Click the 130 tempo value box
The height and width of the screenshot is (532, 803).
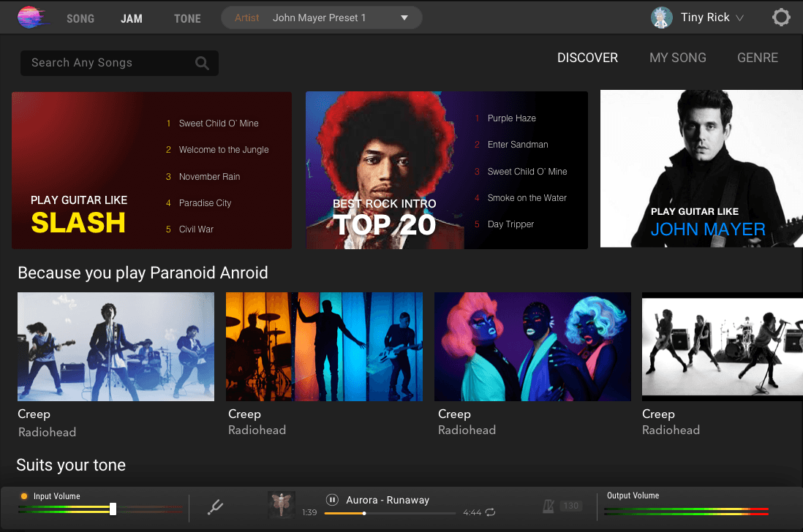point(570,506)
